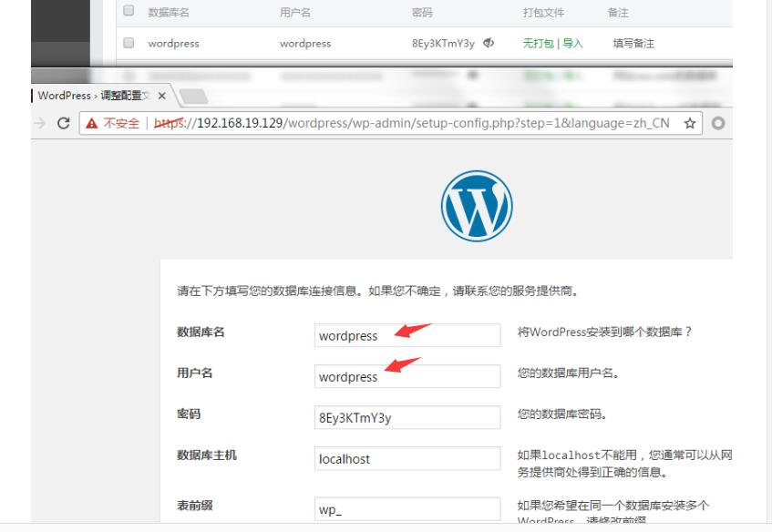Click the 不安全 security label
The width and height of the screenshot is (772, 532).
121,123
